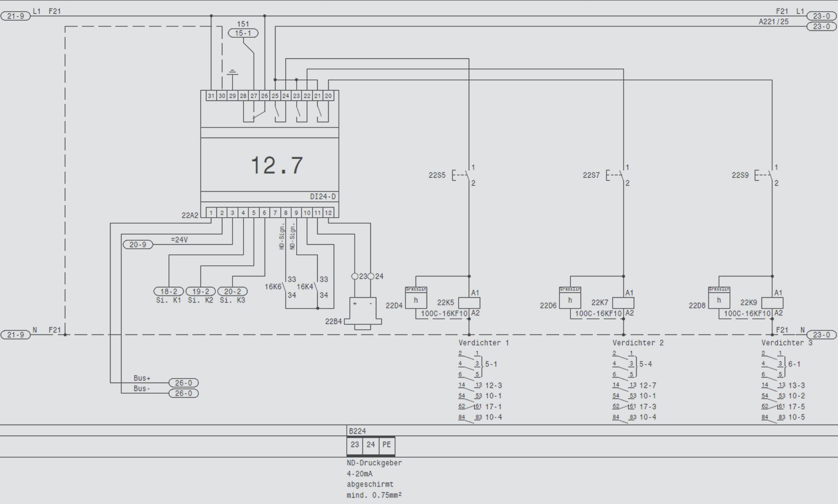Select the 22K5 contactor coil

pos(469,303)
